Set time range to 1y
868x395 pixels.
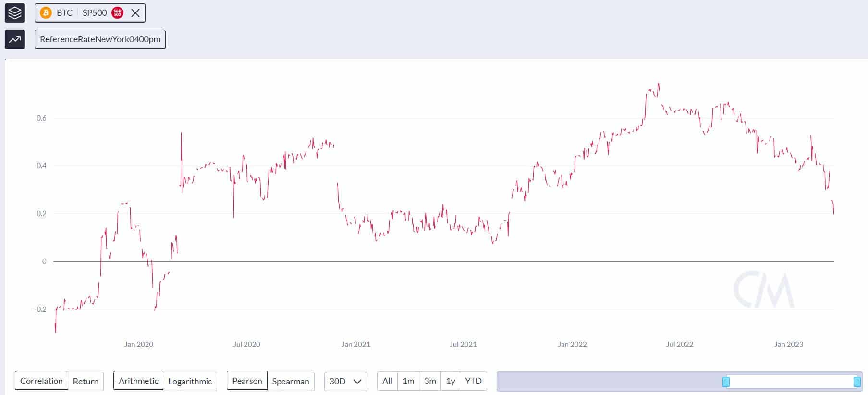click(x=451, y=381)
